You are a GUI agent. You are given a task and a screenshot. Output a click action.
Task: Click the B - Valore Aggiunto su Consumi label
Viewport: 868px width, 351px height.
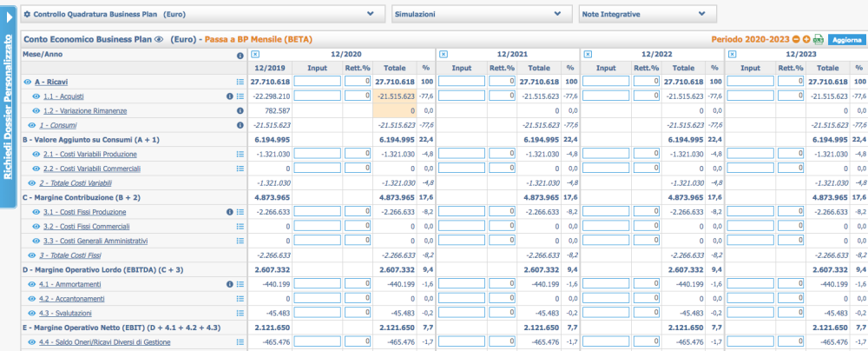click(91, 139)
